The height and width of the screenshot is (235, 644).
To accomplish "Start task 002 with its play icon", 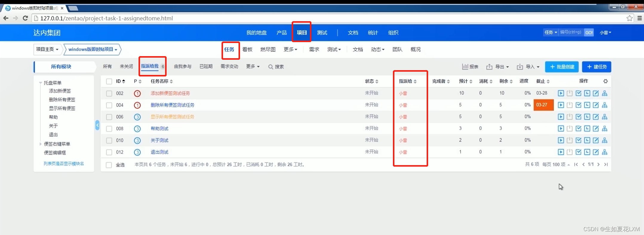I will (561, 93).
